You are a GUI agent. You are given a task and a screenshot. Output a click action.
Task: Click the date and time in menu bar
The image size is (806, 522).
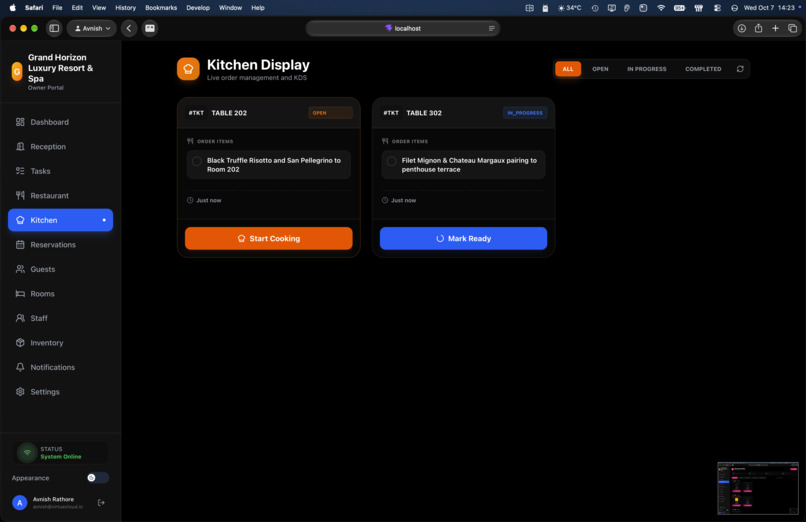click(769, 8)
